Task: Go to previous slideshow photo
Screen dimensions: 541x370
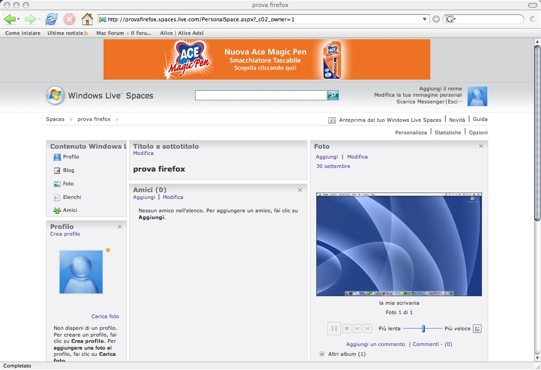Action: click(357, 328)
